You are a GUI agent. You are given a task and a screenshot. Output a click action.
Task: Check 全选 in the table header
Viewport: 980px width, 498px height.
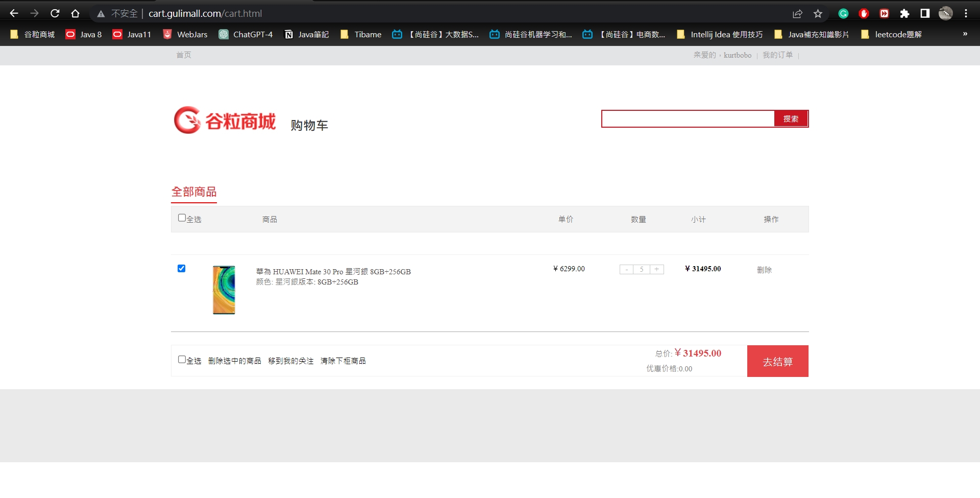[x=182, y=218]
